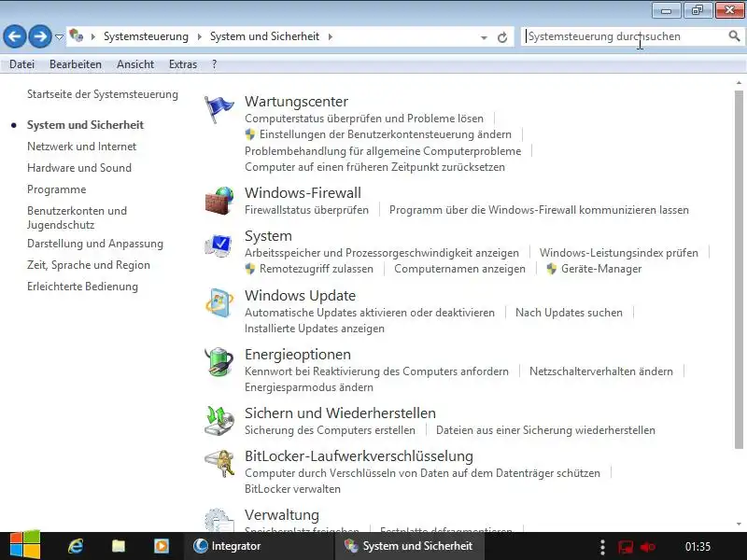Viewport: 747px width, 560px height.
Task: Click Automatische Updates aktivieren oder deaktivieren
Action: point(369,313)
